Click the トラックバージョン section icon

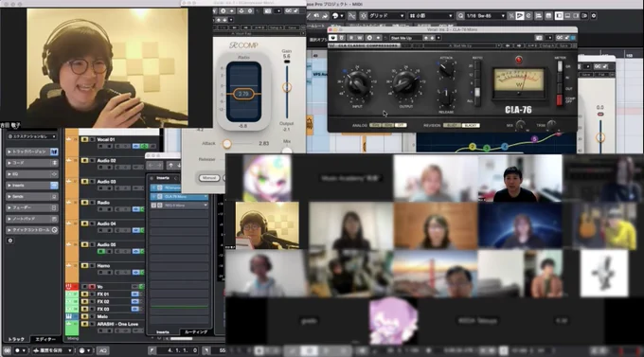[x=54, y=152]
